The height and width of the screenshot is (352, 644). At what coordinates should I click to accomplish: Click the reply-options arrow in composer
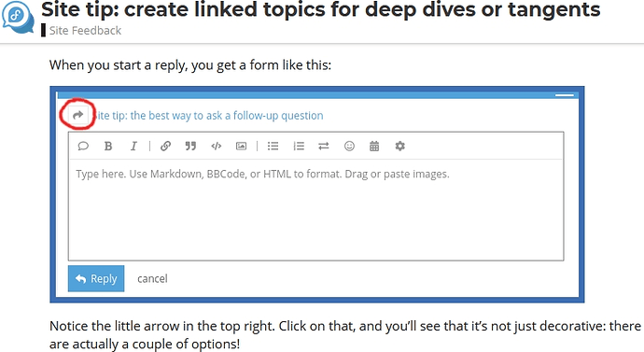click(77, 115)
